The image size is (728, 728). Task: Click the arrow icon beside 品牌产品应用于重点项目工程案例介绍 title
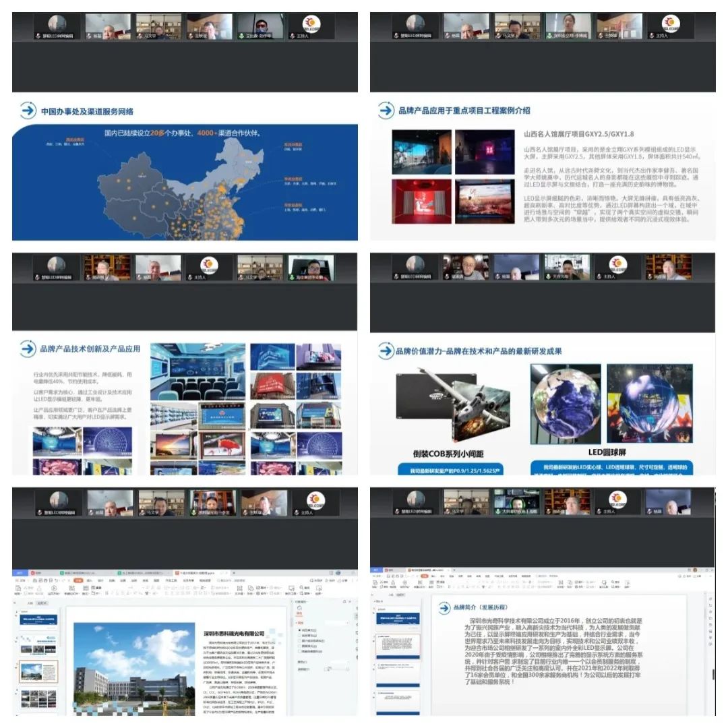pyautogui.click(x=386, y=111)
